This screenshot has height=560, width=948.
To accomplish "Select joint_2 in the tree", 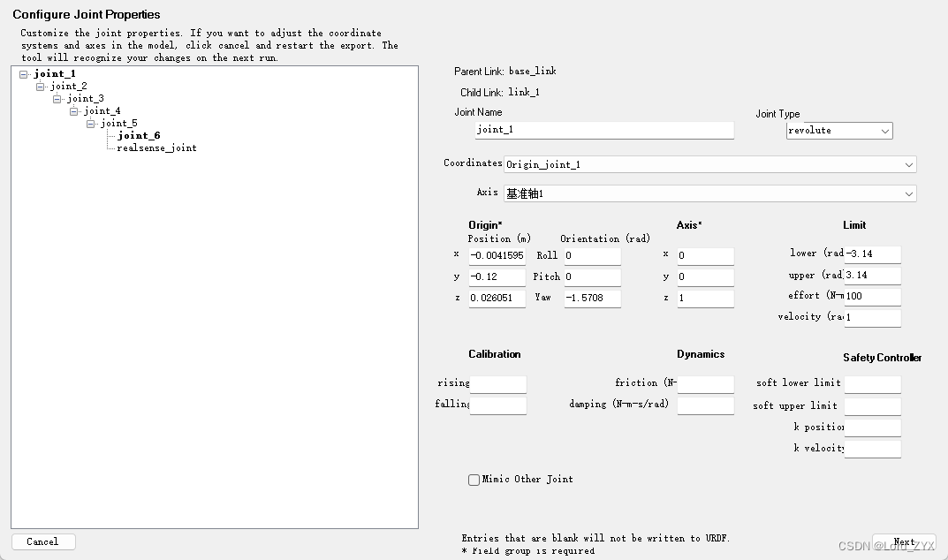I will click(x=68, y=87).
